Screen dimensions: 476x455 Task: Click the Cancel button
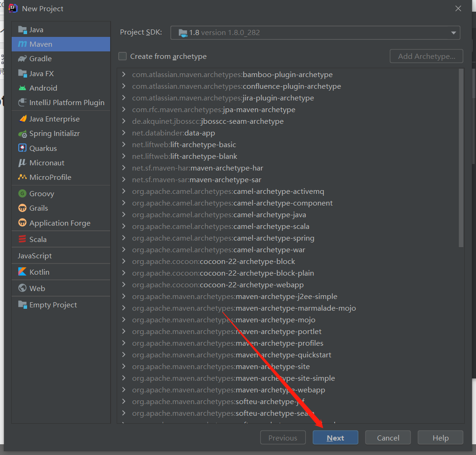click(388, 438)
